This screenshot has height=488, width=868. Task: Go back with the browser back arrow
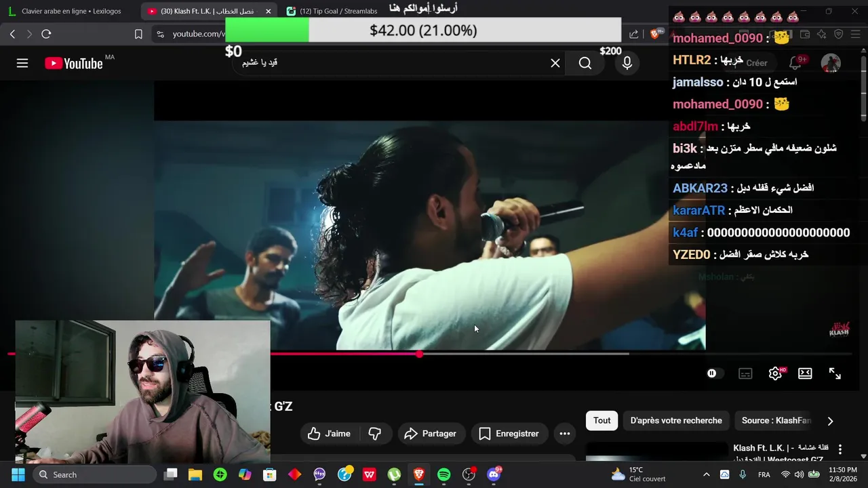point(12,34)
